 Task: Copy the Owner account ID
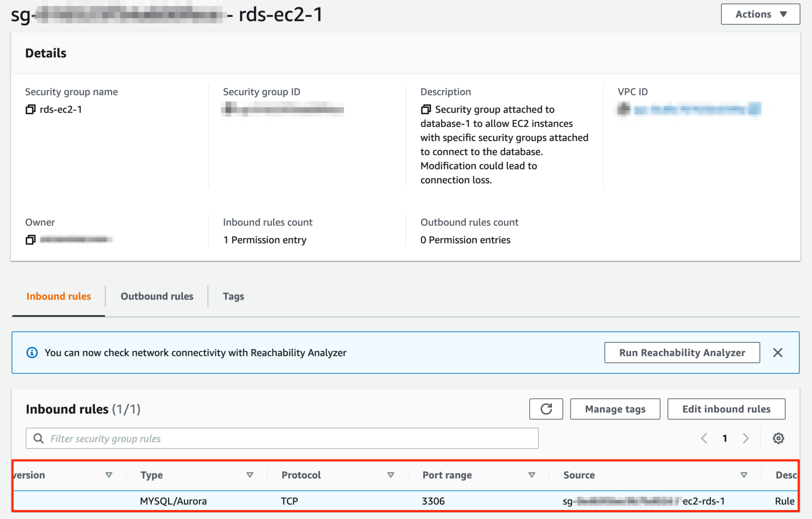(x=31, y=240)
